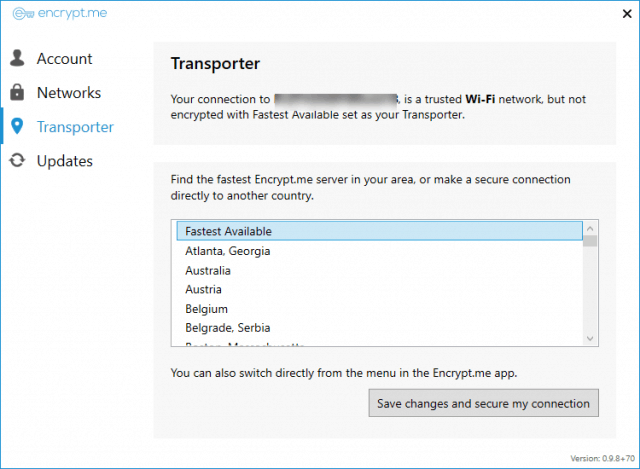Screen dimensions: 640x469
Task: Choose Australia from the server list
Action: tap(380, 270)
